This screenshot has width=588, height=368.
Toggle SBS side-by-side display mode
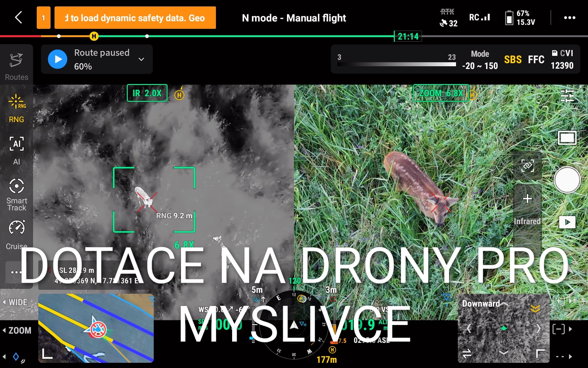(512, 59)
